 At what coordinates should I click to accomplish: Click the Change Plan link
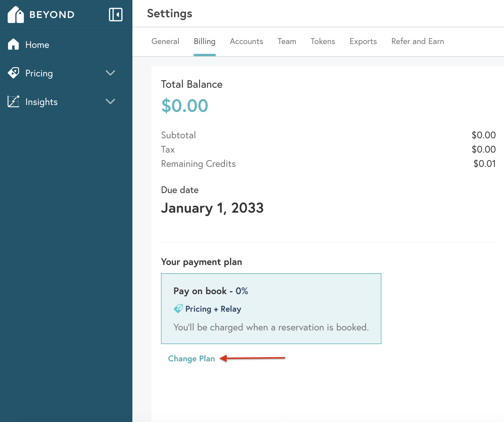click(191, 359)
